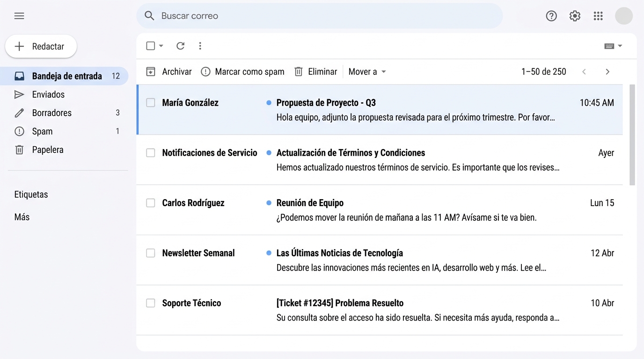Click the Archivar button label
Viewport: 644px width, 359px height.
pyautogui.click(x=177, y=72)
